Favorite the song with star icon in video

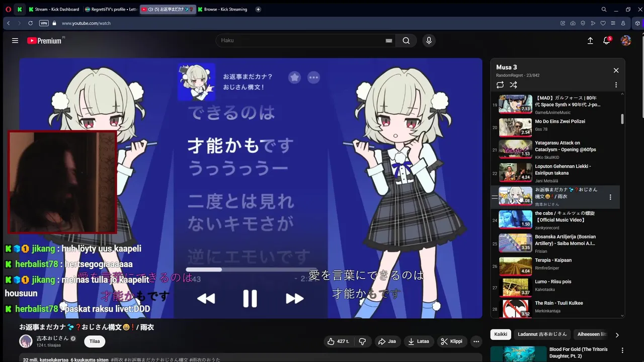coord(295,77)
